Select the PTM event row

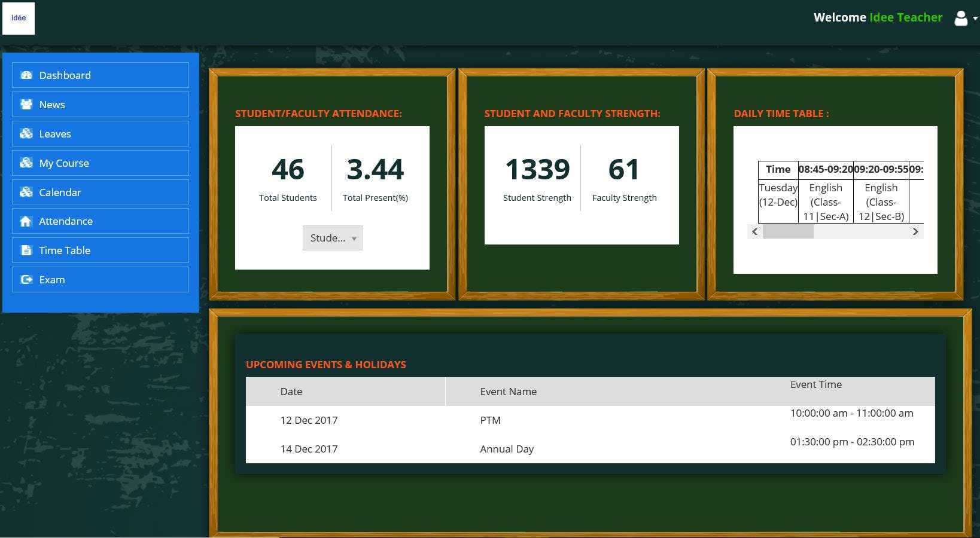pos(491,420)
